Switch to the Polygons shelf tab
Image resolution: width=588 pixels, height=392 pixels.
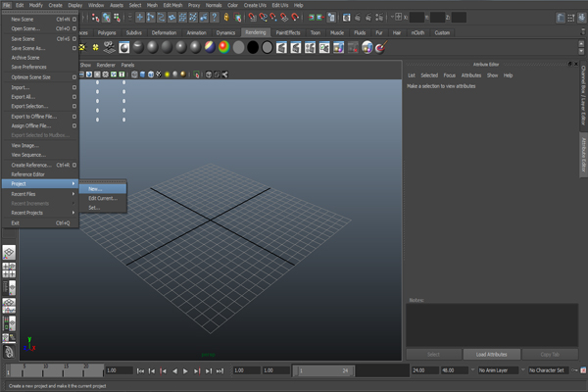pyautogui.click(x=107, y=32)
